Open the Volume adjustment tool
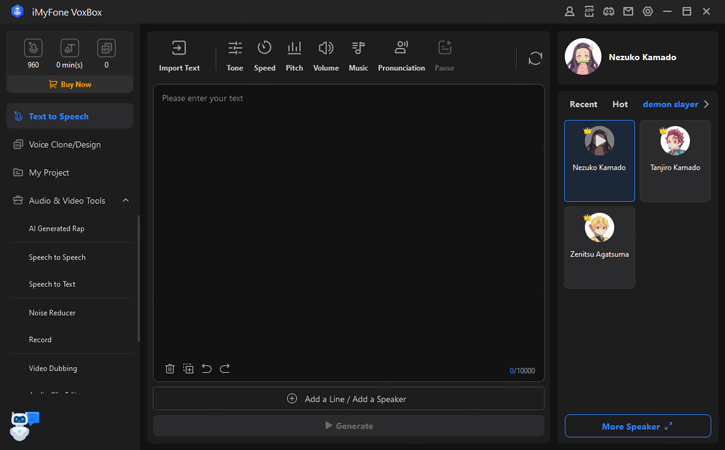The width and height of the screenshot is (725, 450). click(x=326, y=56)
